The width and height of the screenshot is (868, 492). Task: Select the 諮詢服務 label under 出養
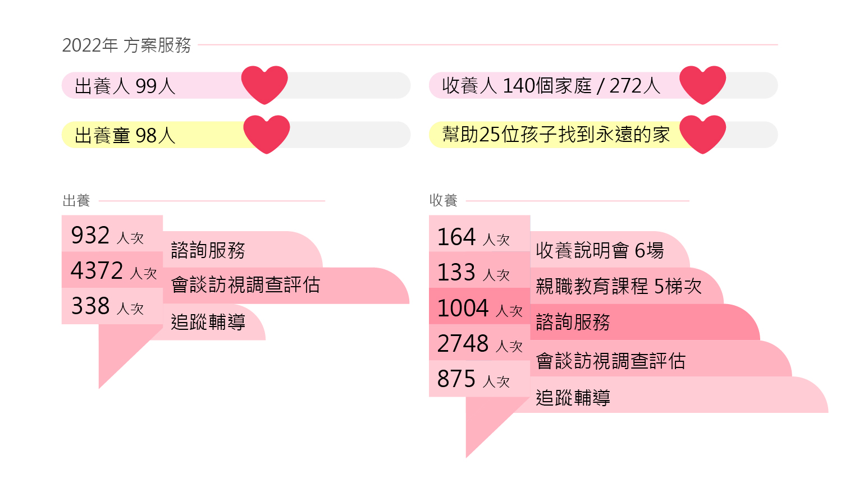click(x=208, y=250)
